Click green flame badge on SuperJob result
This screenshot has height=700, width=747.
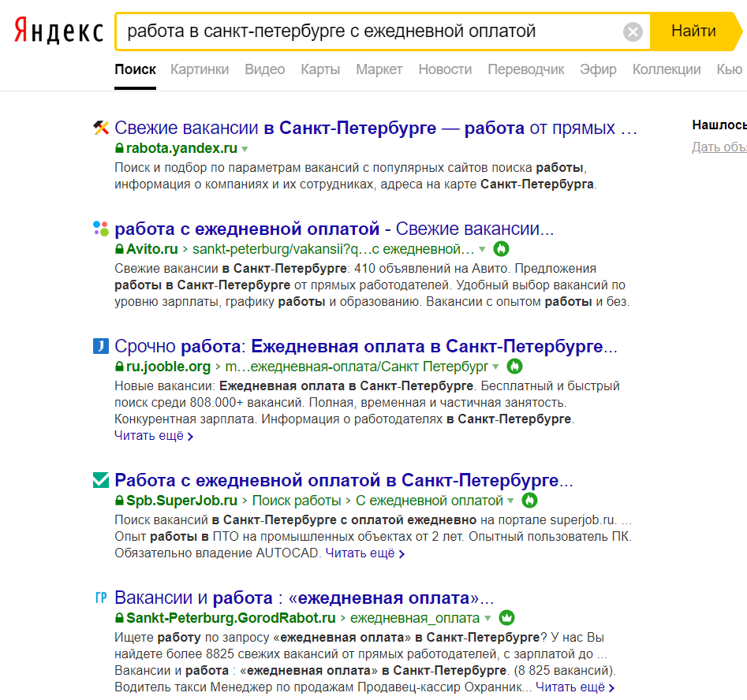pyautogui.click(x=530, y=500)
